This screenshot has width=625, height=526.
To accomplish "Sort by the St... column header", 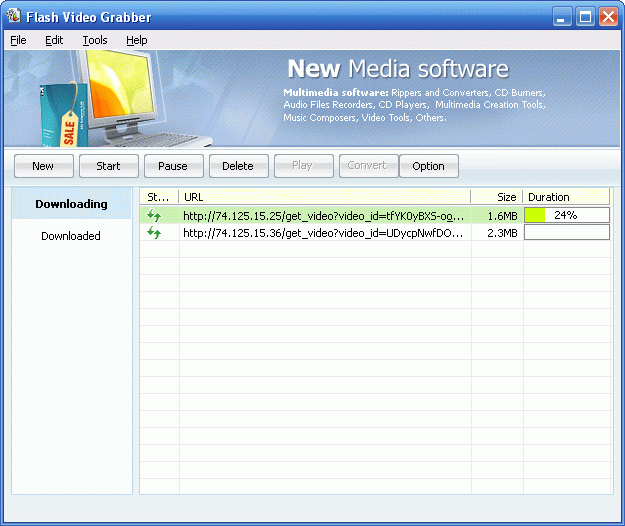I will [x=159, y=197].
